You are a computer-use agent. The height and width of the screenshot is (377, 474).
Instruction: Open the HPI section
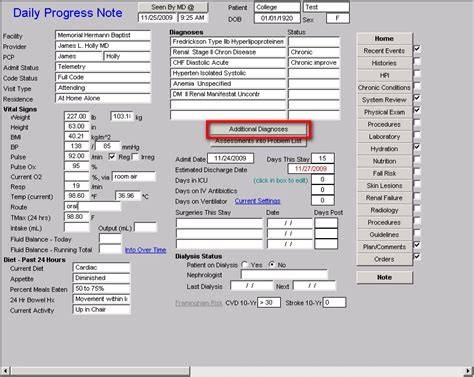(384, 75)
